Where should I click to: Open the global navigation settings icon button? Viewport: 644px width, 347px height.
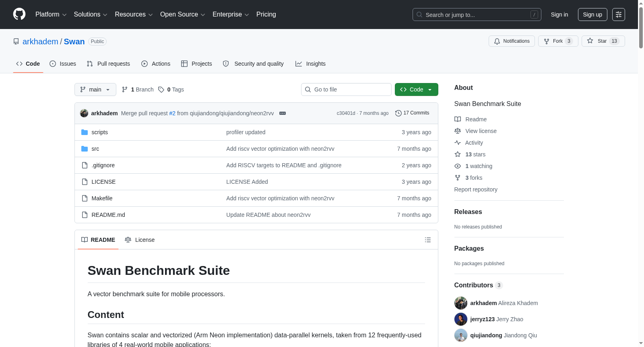(619, 15)
